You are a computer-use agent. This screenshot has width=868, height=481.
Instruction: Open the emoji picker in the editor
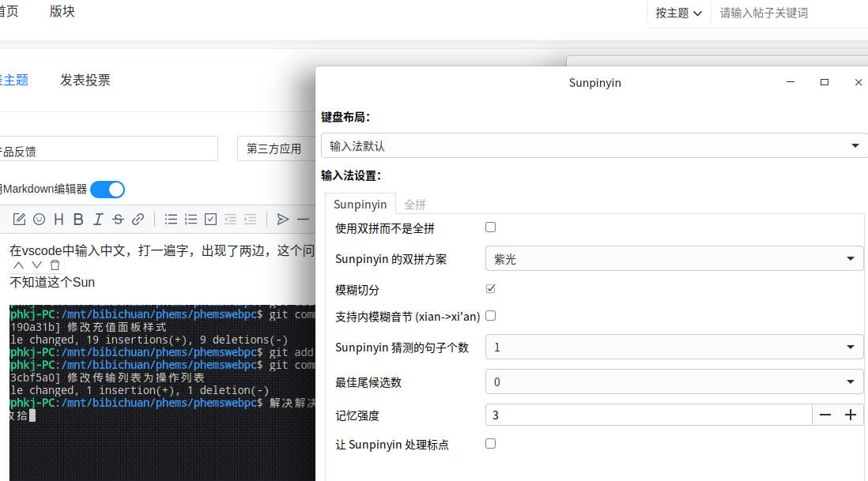39,219
